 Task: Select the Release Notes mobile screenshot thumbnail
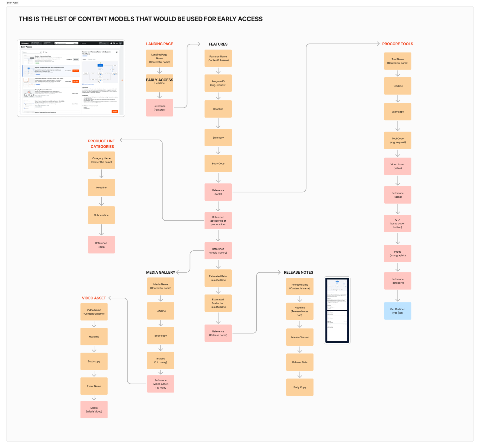pyautogui.click(x=337, y=310)
